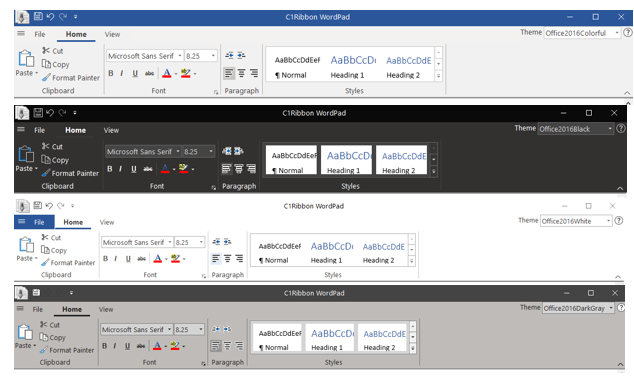
Task: Collapse the ribbon in Black theme window
Action: pos(620,188)
